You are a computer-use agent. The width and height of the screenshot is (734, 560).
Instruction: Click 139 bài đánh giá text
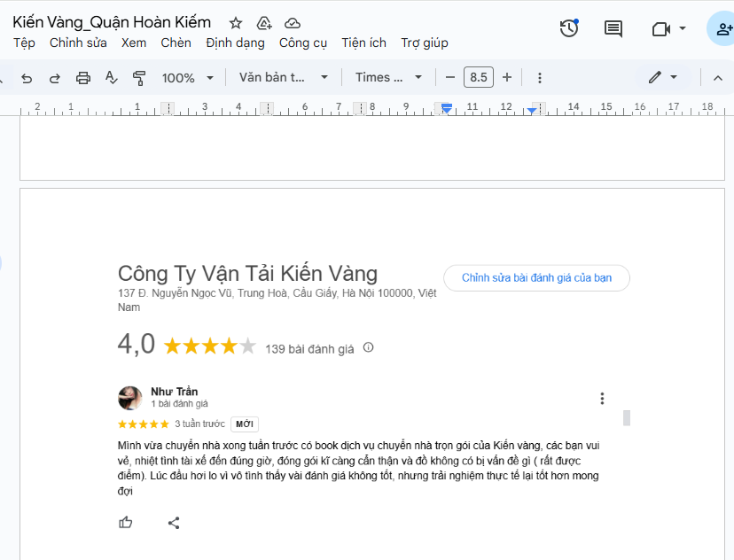[x=309, y=349]
